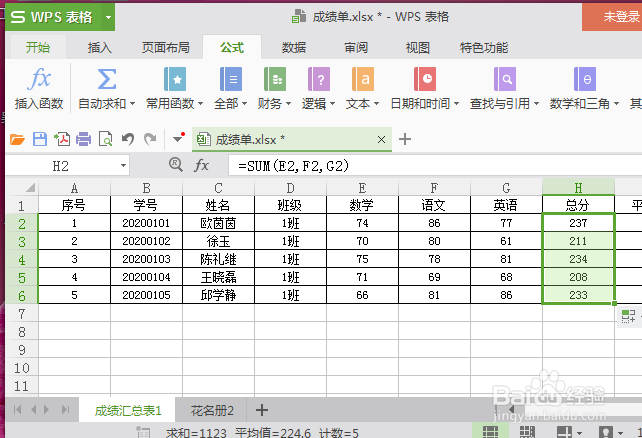Click the AutoSum sigma icon
Viewport: 642px width, 438px height.
click(x=106, y=79)
